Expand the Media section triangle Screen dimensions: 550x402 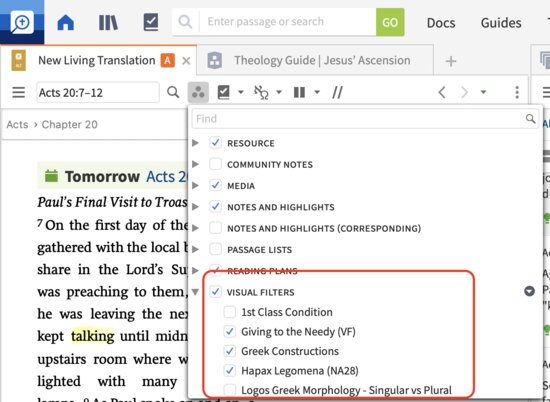(195, 185)
